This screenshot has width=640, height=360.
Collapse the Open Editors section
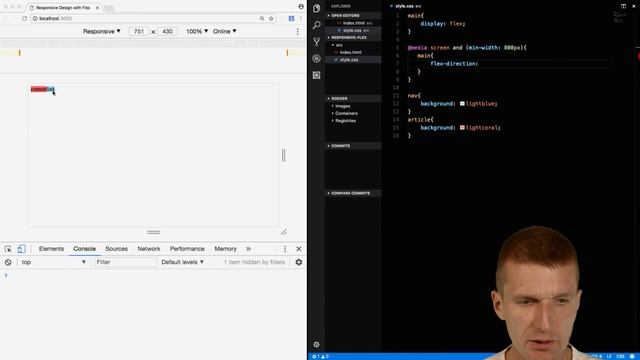tap(353, 16)
